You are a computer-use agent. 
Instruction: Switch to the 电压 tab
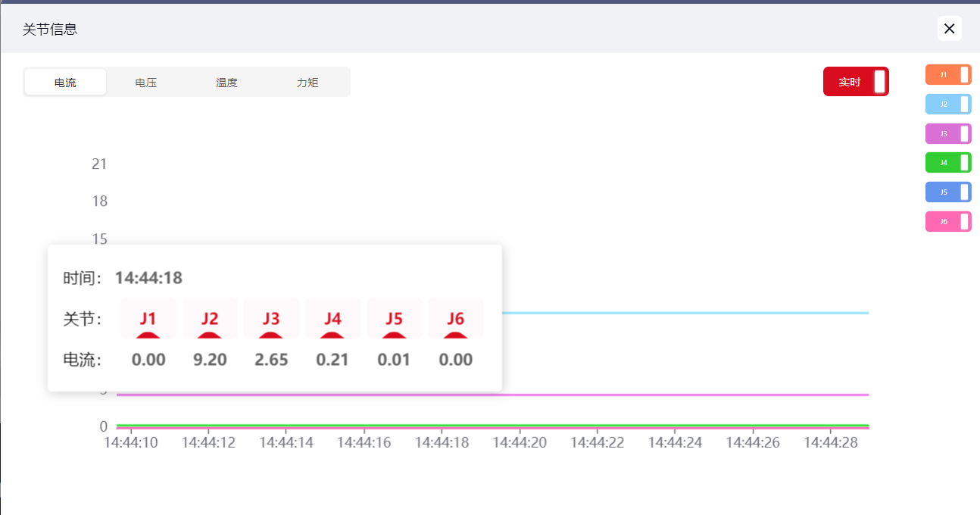tap(145, 83)
